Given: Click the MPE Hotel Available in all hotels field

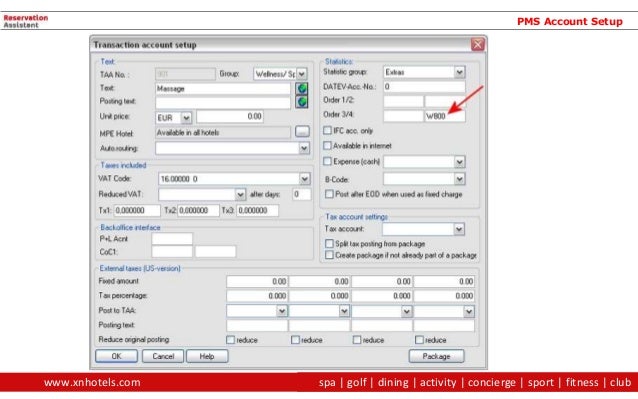Looking at the screenshot, I should click(x=223, y=133).
